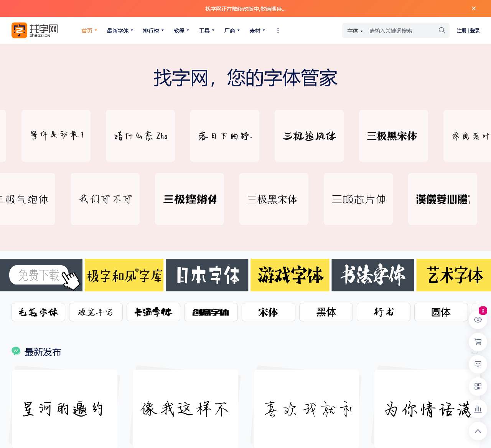
Task: Select the 圆体 category tag
Action: [441, 312]
